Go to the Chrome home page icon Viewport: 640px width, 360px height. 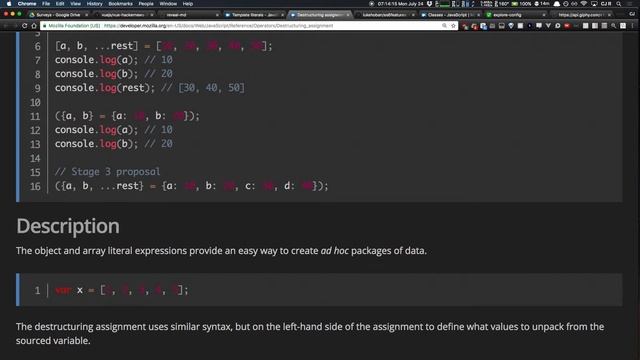click(x=34, y=26)
